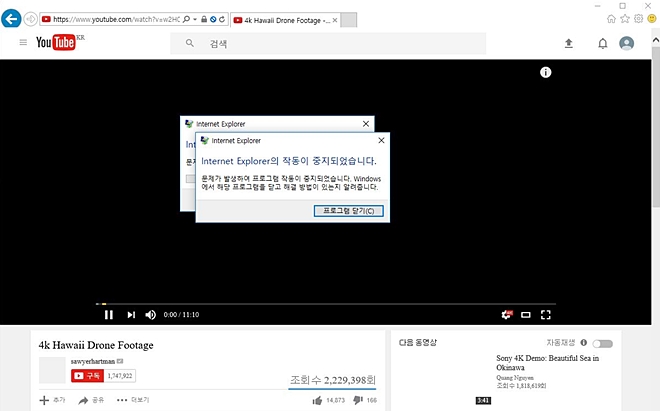Click the 구독 subscribe button

tap(88, 376)
